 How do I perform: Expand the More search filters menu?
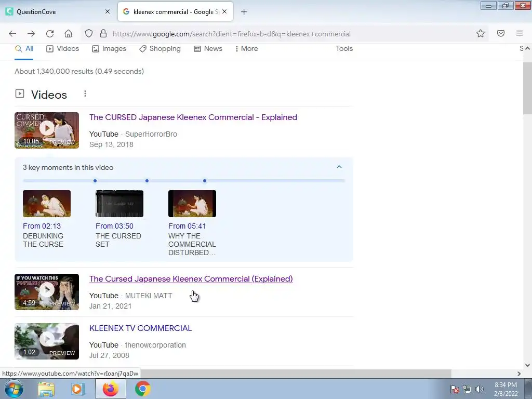pyautogui.click(x=247, y=49)
